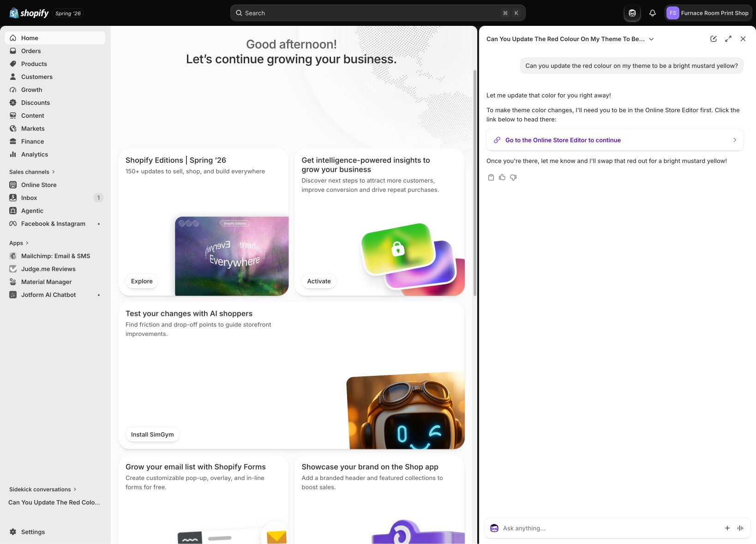Close the Sidekick panel
Screen dimensions: 756x544
tap(743, 39)
